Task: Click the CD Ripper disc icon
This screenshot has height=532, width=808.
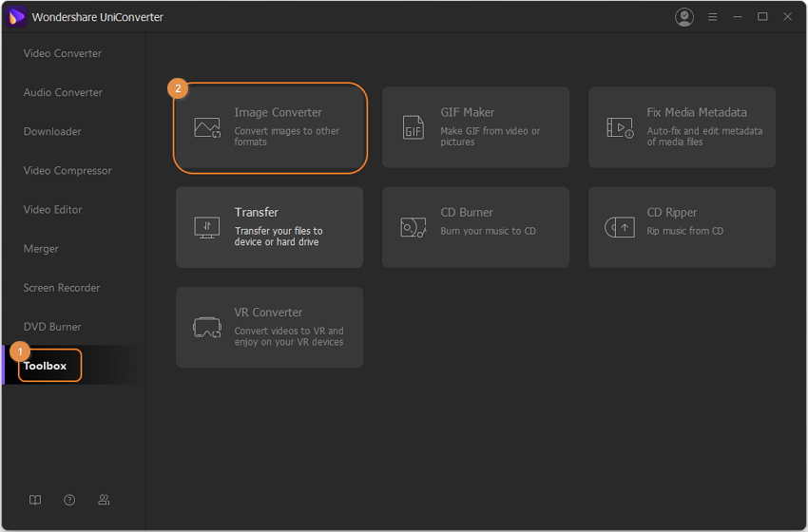Action: point(620,227)
